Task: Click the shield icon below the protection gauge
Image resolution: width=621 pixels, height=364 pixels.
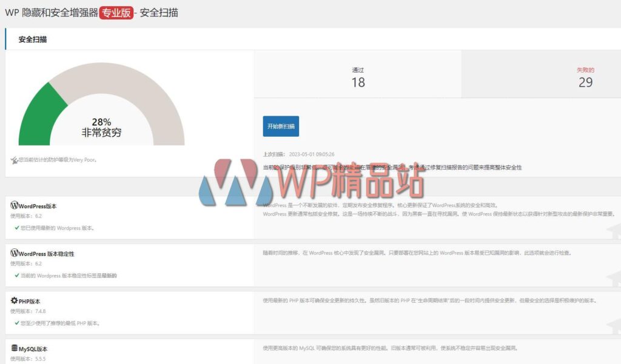Action: point(15,159)
